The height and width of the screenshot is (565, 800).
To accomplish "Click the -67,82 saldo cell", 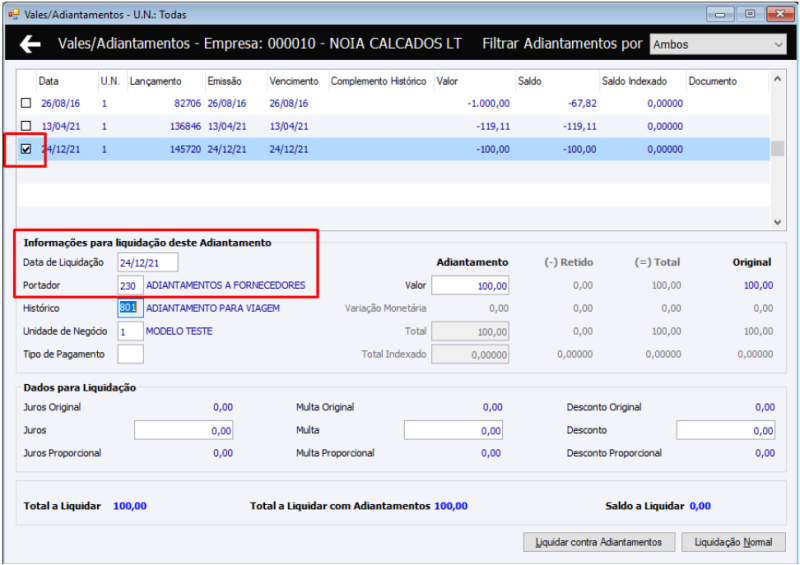I will pyautogui.click(x=582, y=103).
